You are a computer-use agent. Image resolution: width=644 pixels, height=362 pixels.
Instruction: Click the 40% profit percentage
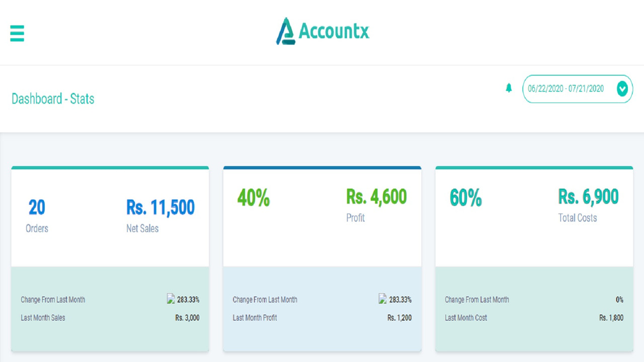(254, 198)
